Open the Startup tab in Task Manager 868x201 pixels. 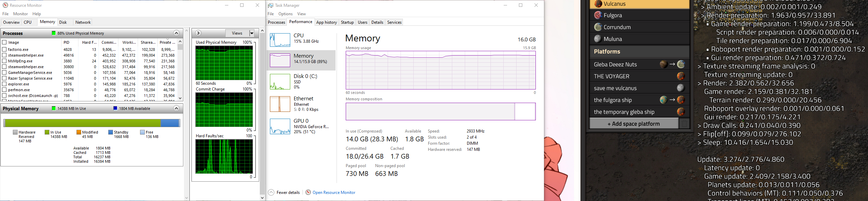coord(347,22)
